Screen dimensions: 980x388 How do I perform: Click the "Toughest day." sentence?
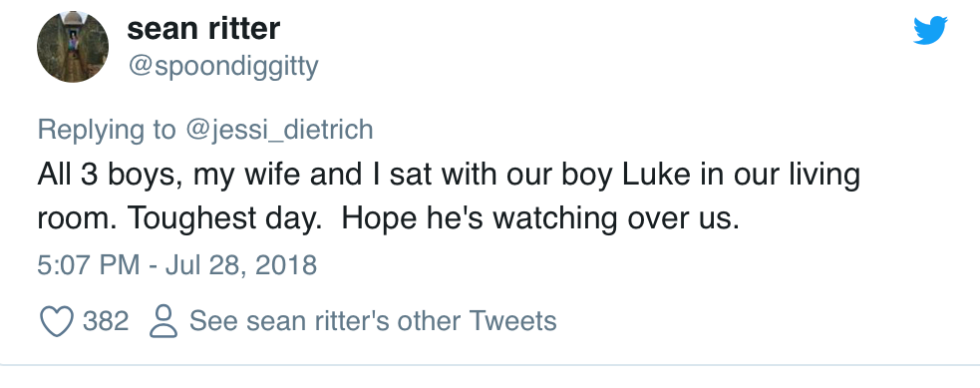point(224,218)
